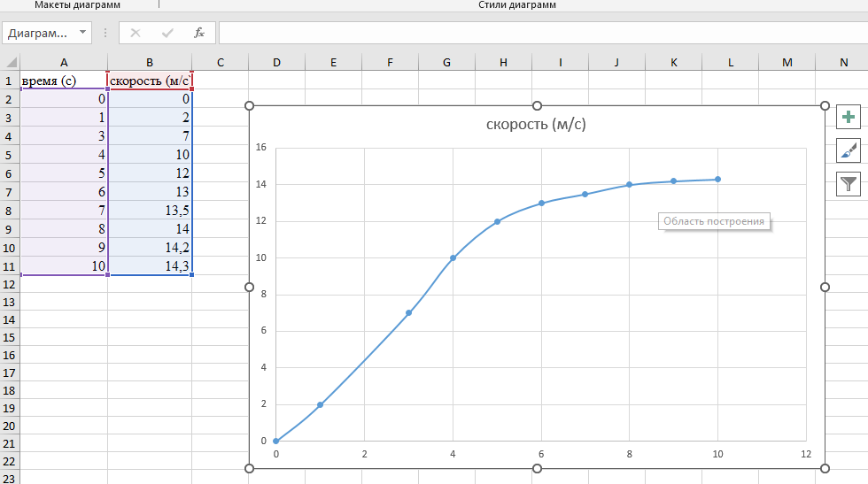Select column header N
Image resolution: width=868 pixels, height=484 pixels.
843,63
